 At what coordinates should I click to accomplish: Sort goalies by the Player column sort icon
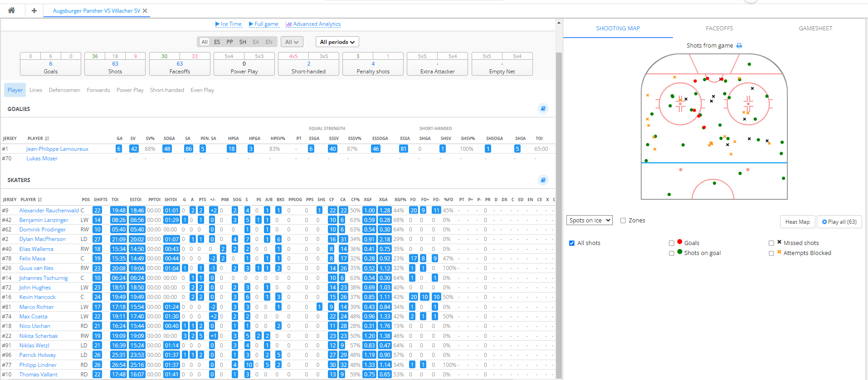(47, 139)
